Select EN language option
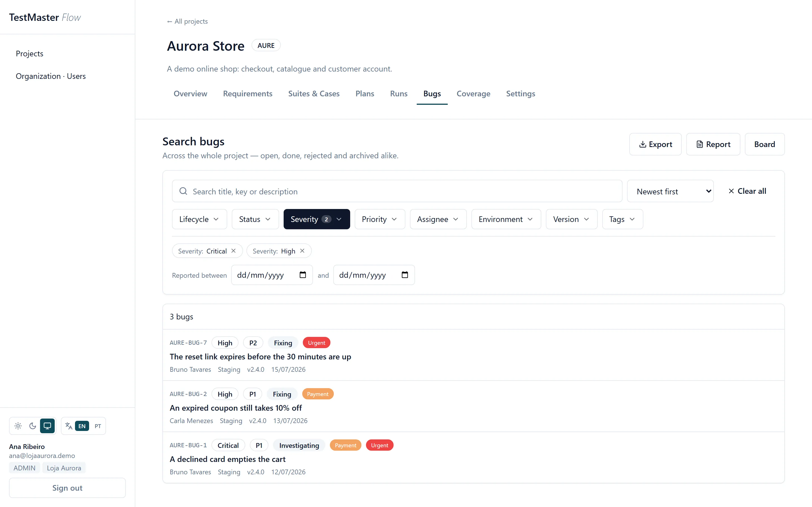 pyautogui.click(x=82, y=426)
